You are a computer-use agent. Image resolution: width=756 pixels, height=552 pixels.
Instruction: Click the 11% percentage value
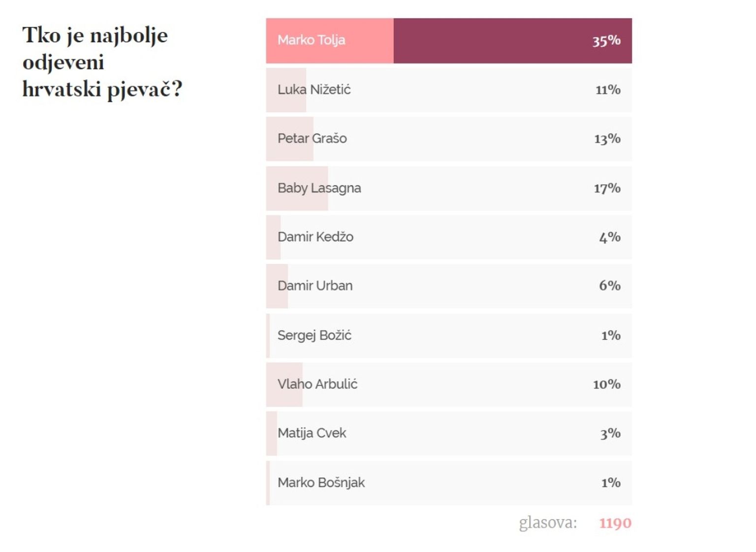[x=608, y=90]
